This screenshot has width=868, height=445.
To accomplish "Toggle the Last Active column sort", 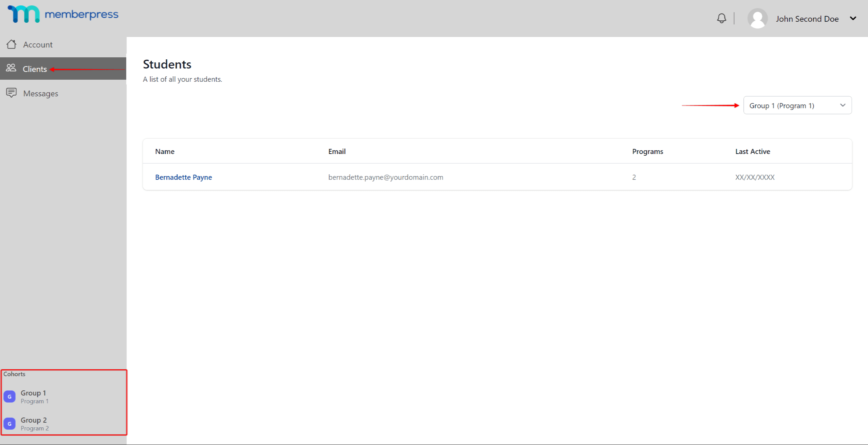I will (x=752, y=152).
